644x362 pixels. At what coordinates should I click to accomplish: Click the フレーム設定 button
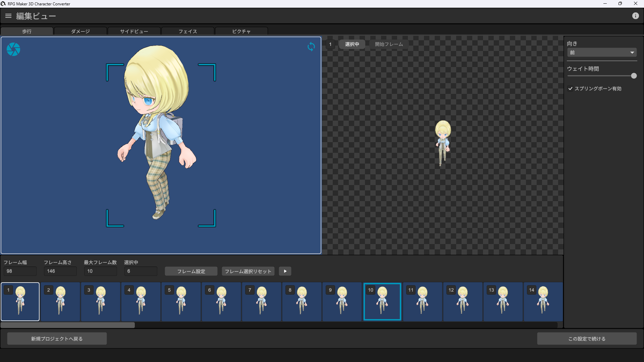coord(191,271)
